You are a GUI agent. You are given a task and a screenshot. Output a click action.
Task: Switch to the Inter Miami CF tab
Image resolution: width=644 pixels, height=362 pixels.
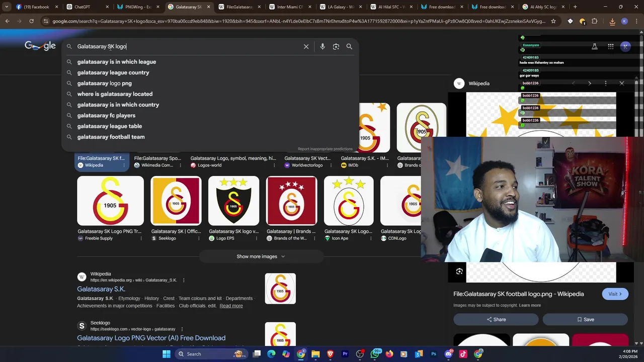[289, 7]
